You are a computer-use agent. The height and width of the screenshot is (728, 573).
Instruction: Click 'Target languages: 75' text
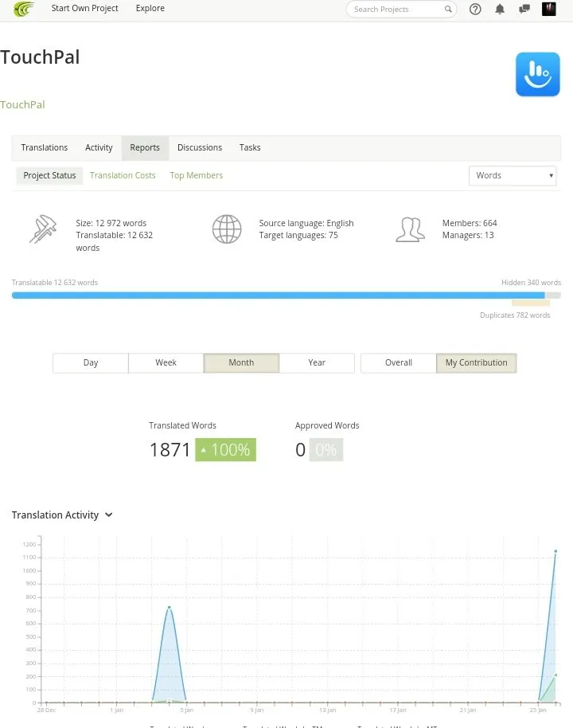[298, 235]
